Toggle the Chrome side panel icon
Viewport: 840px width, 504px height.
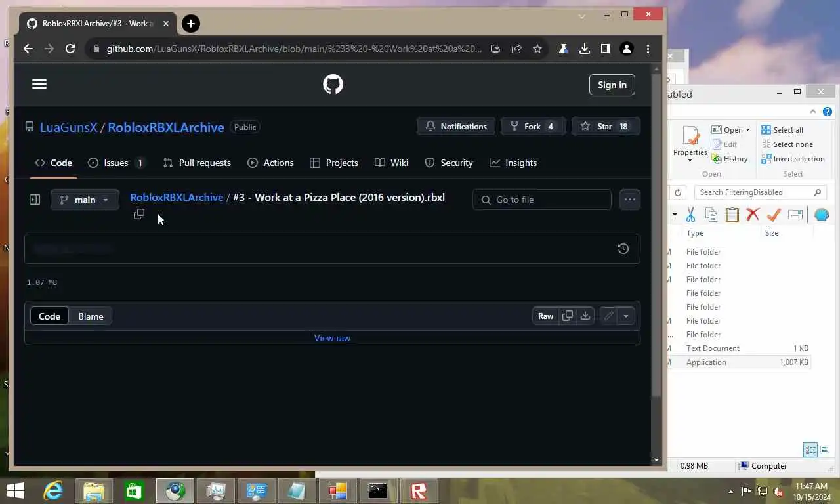(x=605, y=49)
